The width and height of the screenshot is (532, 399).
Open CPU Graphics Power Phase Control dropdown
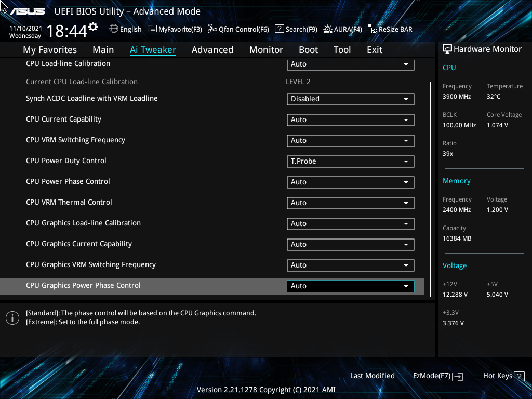point(351,286)
